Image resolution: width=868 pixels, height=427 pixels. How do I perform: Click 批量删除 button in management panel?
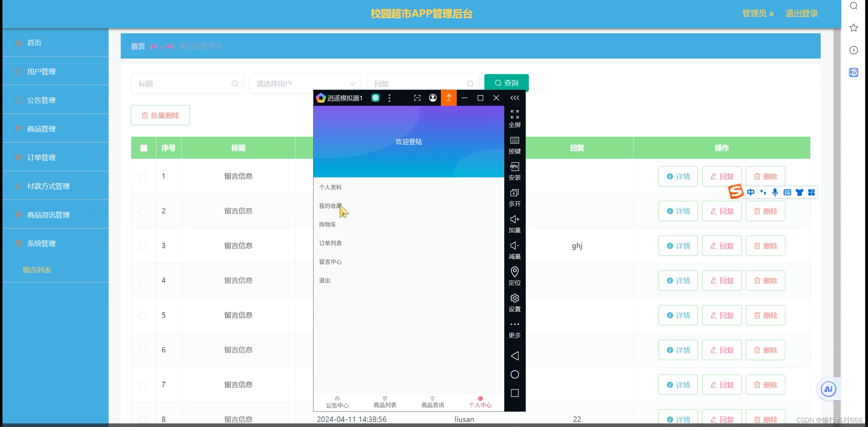tap(161, 115)
